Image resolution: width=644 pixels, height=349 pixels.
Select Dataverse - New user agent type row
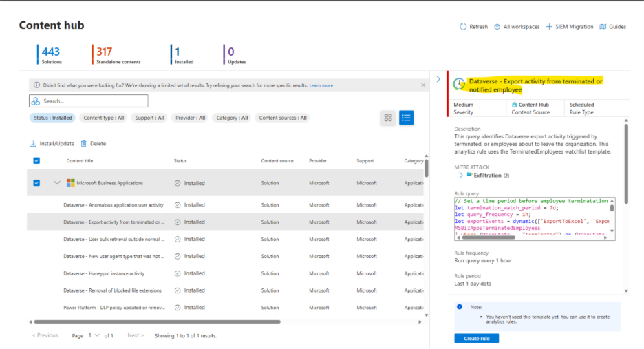(x=225, y=256)
